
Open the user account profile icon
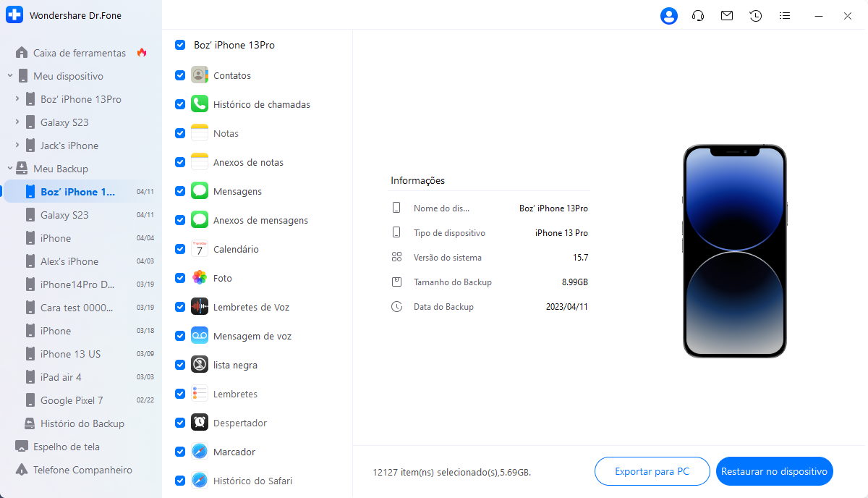[x=669, y=16]
